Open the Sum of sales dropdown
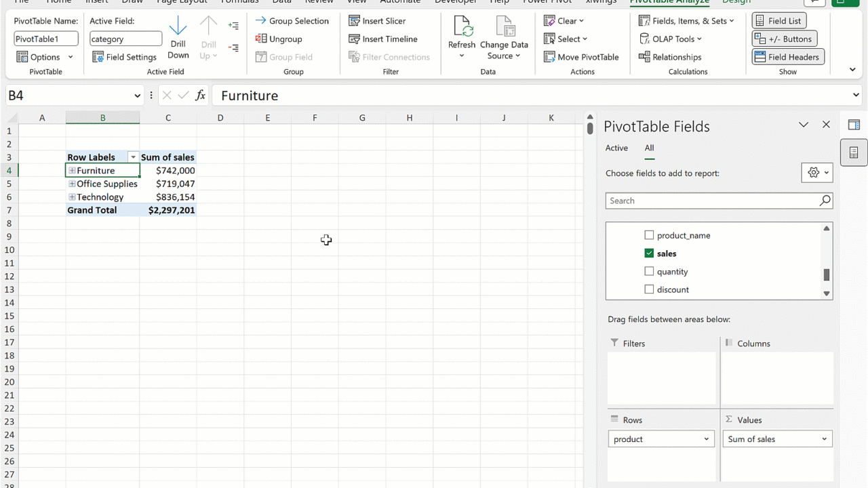Viewport: 868px width, 488px height. click(824, 439)
